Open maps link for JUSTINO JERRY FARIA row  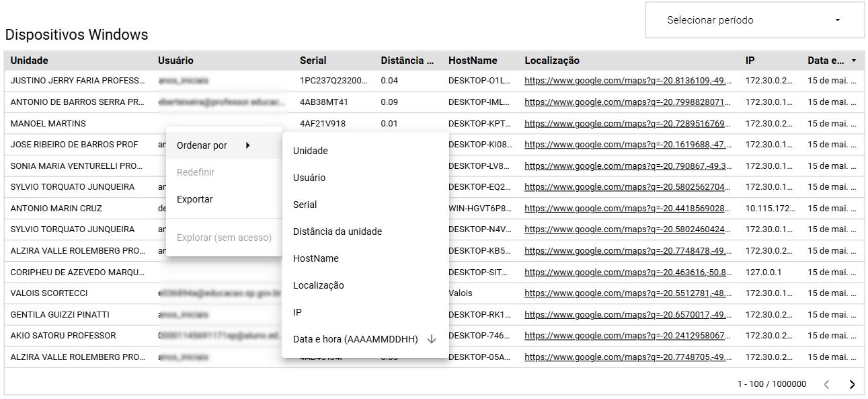click(628, 81)
